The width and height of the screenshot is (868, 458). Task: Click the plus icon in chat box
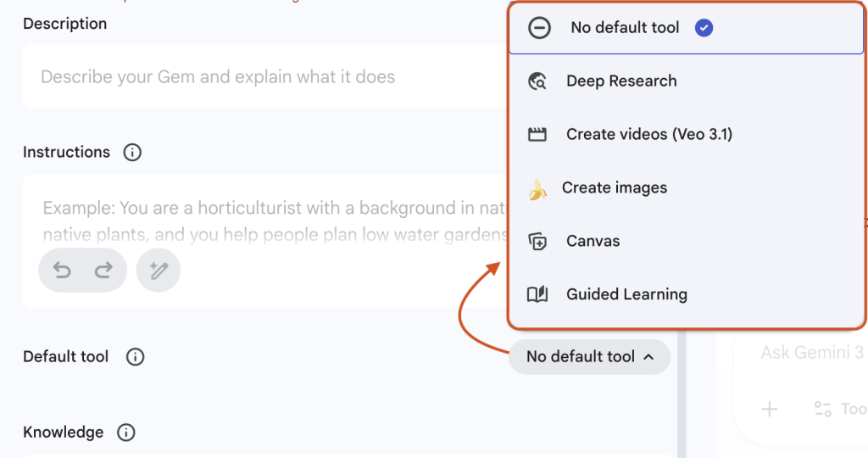click(x=769, y=410)
